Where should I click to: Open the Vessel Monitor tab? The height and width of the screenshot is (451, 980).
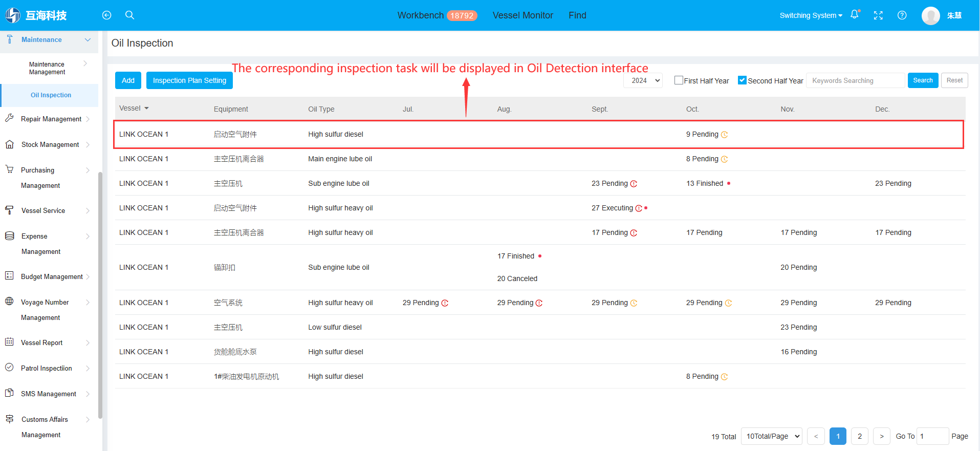(x=522, y=15)
